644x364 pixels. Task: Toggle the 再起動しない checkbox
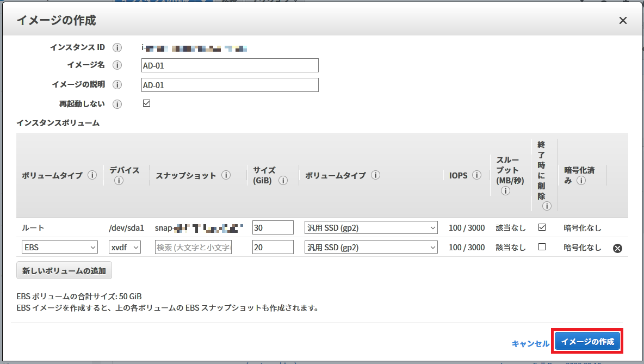click(146, 103)
